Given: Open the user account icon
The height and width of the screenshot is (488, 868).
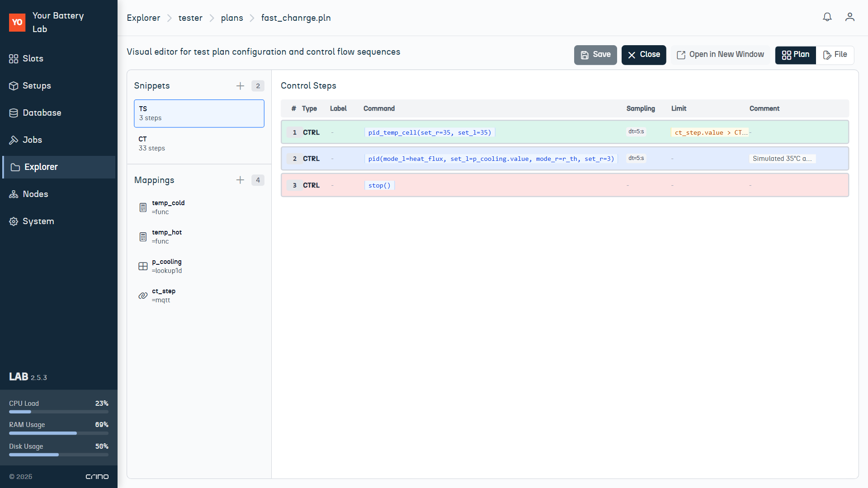Looking at the screenshot, I should pyautogui.click(x=849, y=17).
